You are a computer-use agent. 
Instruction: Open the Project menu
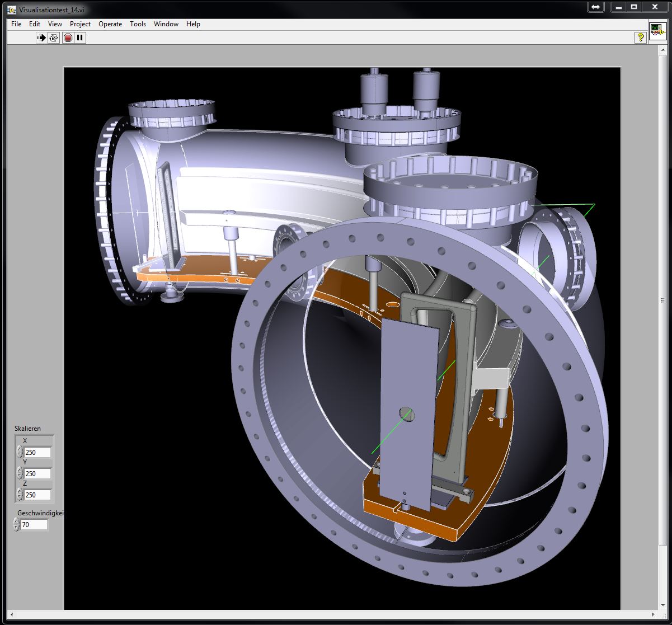click(80, 24)
